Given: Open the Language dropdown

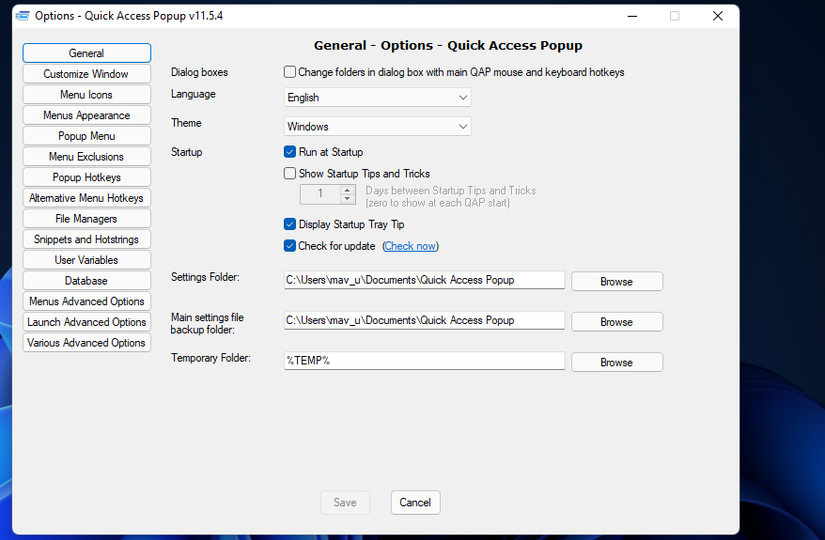Looking at the screenshot, I should tap(377, 98).
